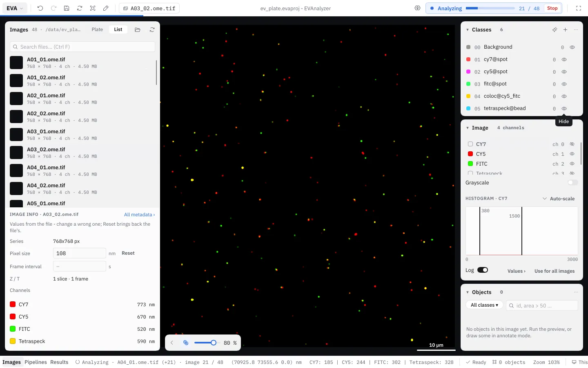Image resolution: width=588 pixels, height=368 pixels.
Task: Hide the cy7@spot class
Action: click(564, 59)
